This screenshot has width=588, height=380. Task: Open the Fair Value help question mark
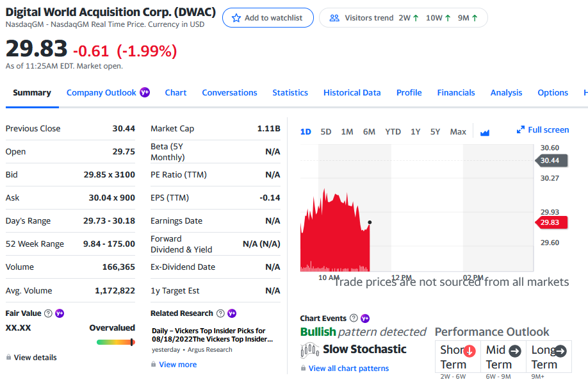tap(48, 313)
